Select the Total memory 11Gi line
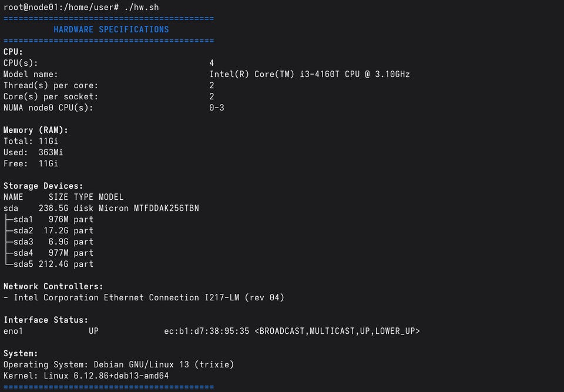 [31, 141]
